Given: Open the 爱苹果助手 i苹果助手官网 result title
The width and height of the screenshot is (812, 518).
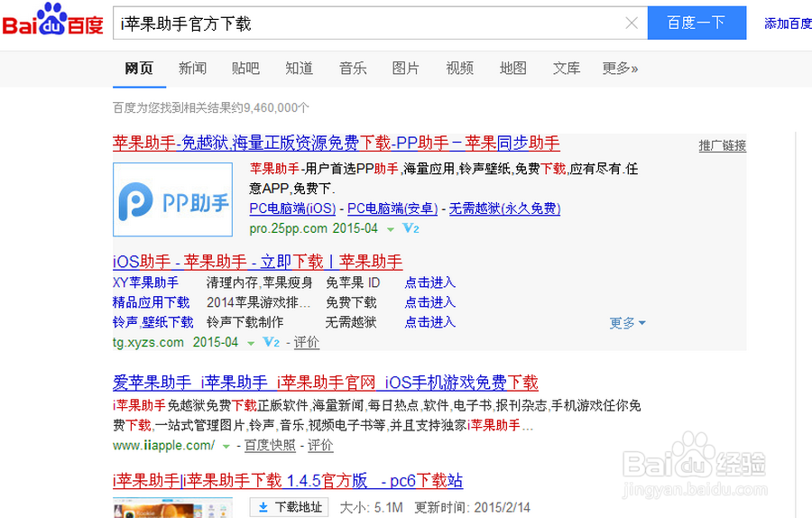Looking at the screenshot, I should click(325, 383).
